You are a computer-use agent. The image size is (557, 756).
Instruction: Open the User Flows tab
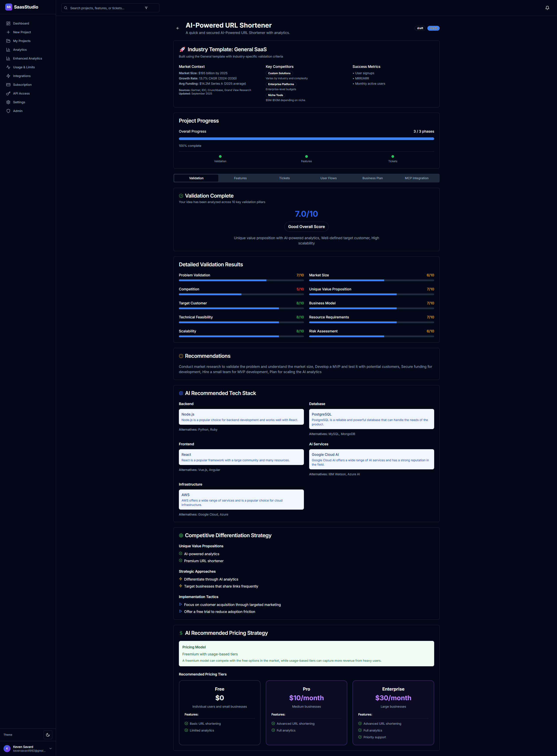coord(328,178)
